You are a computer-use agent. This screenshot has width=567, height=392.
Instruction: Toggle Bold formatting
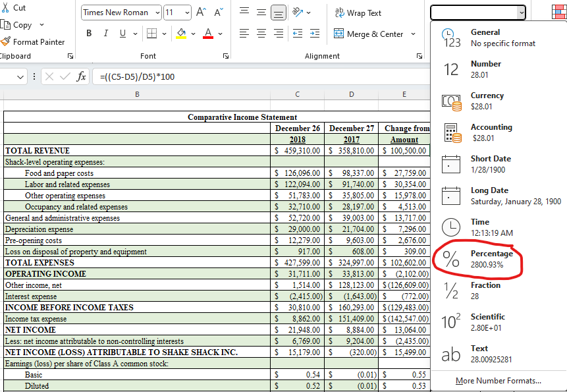pos(89,34)
